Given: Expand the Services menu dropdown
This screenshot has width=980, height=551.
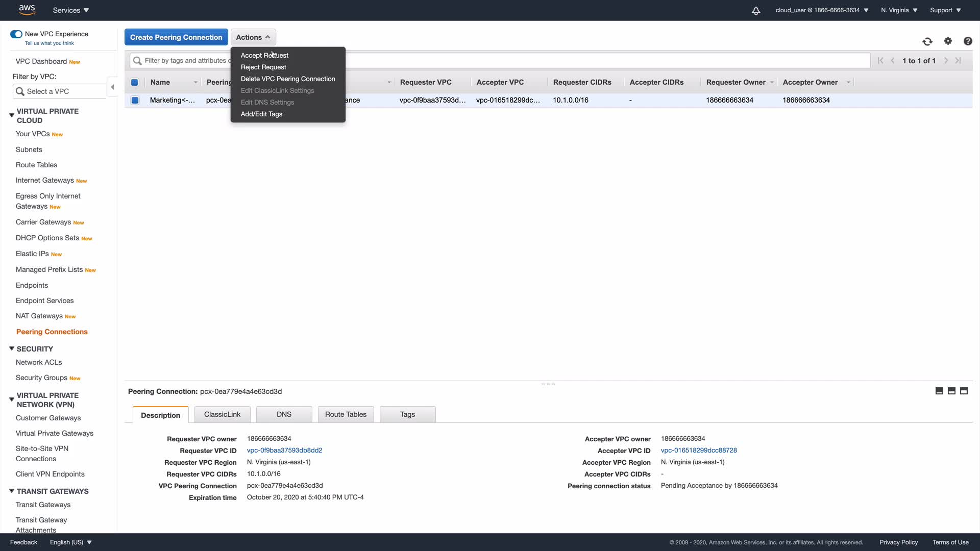Looking at the screenshot, I should [71, 10].
